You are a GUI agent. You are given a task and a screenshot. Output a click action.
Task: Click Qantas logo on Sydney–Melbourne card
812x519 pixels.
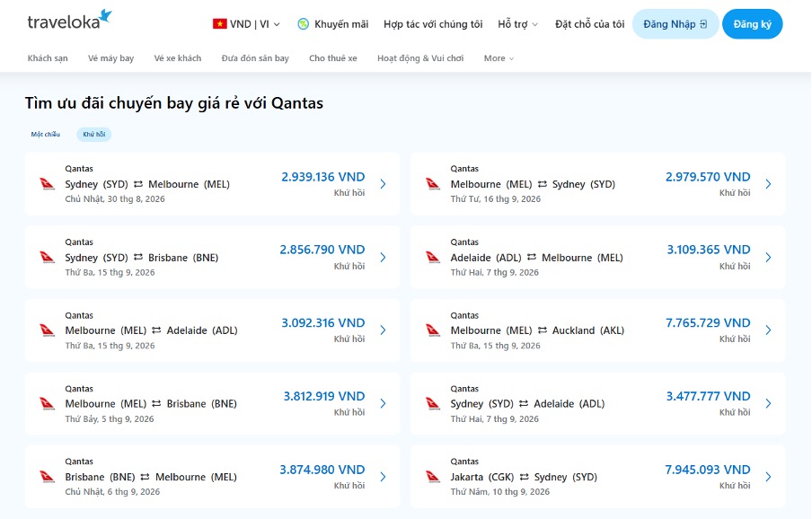pyautogui.click(x=47, y=184)
